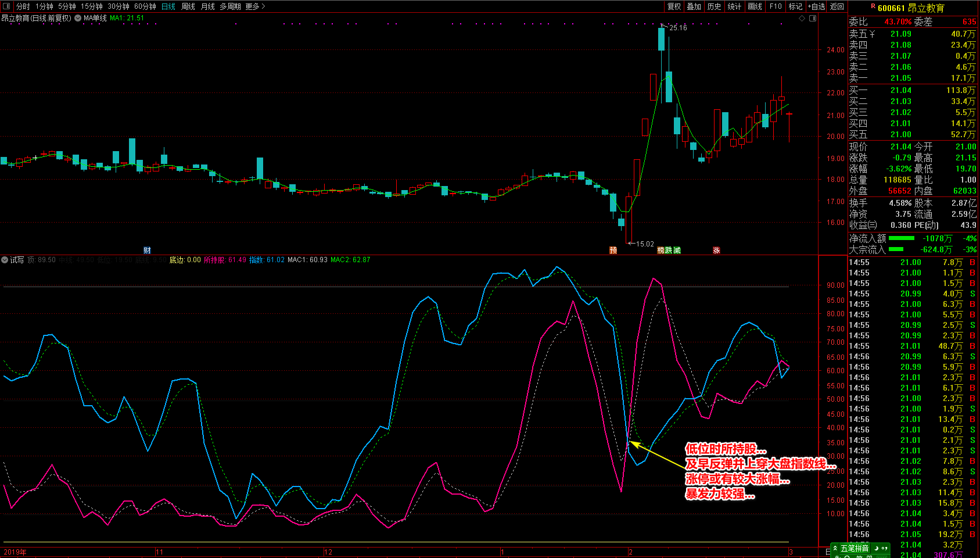The height and width of the screenshot is (558, 980).
Task: Open the 试写 indicator settings dropdown
Action: coord(5,260)
